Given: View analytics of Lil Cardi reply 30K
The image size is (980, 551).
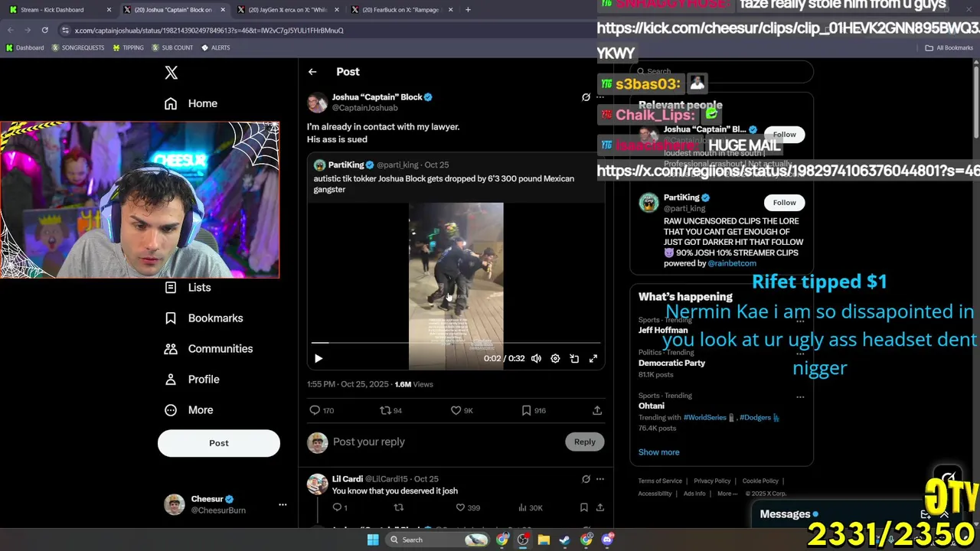Looking at the screenshot, I should [531, 507].
